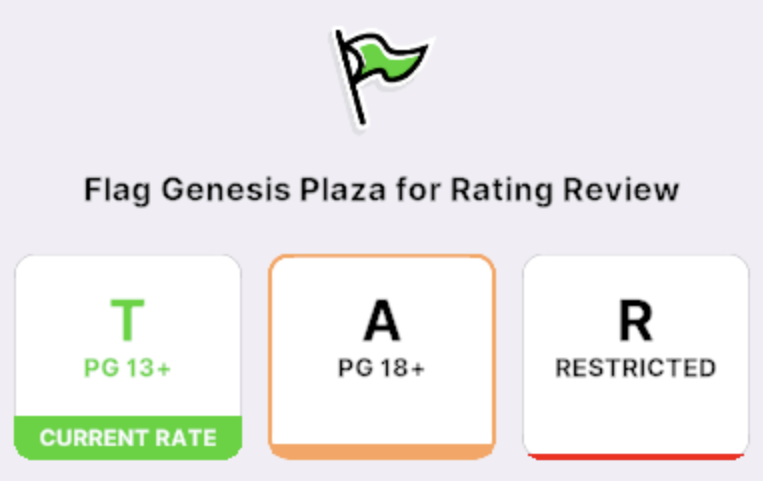Click the green letter T
This screenshot has height=481, width=763.
[x=128, y=321]
